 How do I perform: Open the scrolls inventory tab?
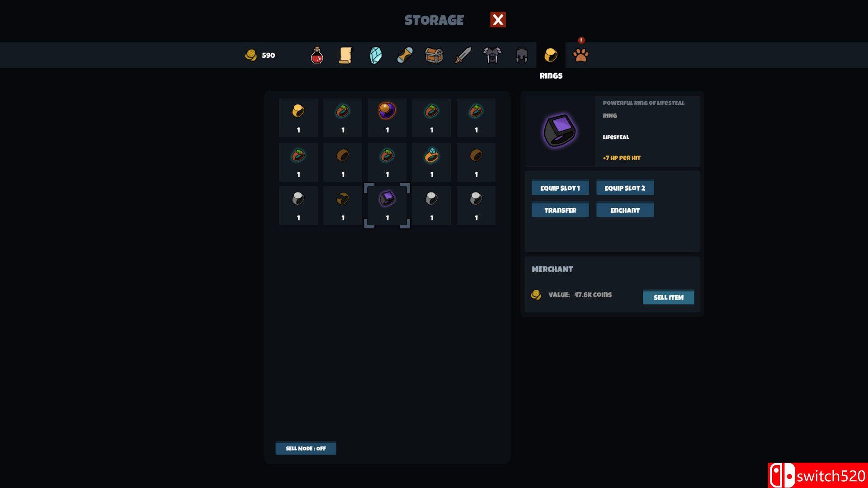347,55
